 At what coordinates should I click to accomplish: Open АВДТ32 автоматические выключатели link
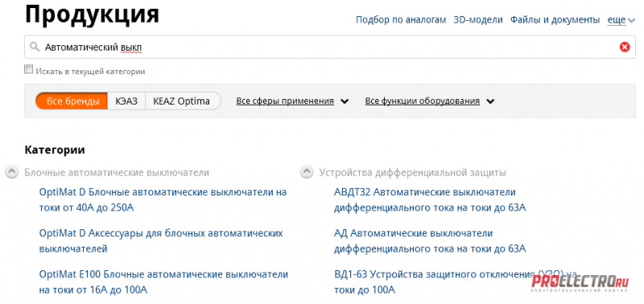(430, 199)
